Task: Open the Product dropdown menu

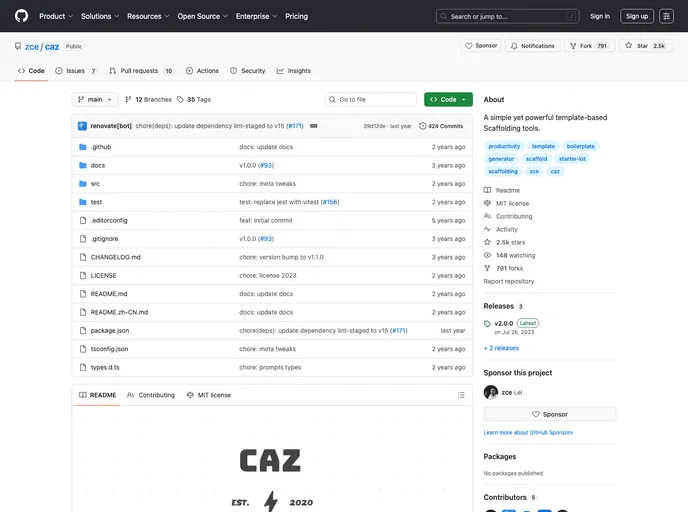Action: (56, 16)
